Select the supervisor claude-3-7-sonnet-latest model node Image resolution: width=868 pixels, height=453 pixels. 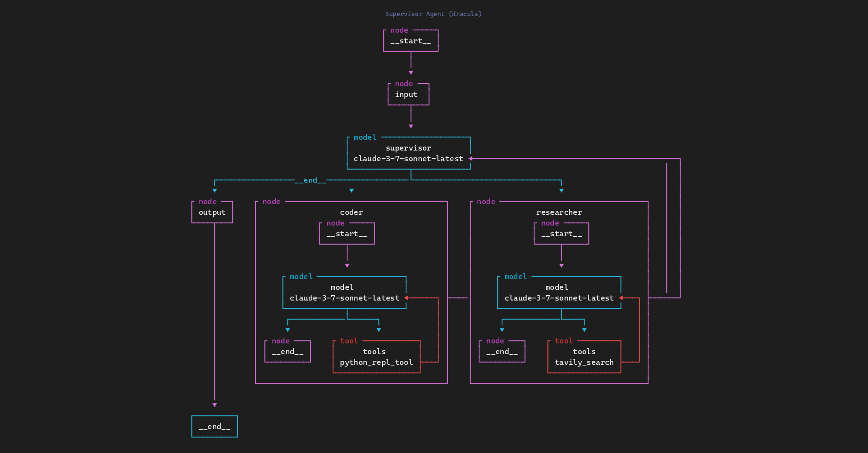coord(409,153)
